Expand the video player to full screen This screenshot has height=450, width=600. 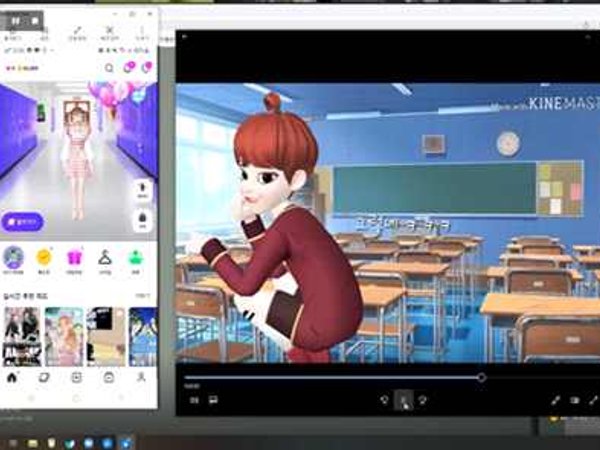pos(593,400)
